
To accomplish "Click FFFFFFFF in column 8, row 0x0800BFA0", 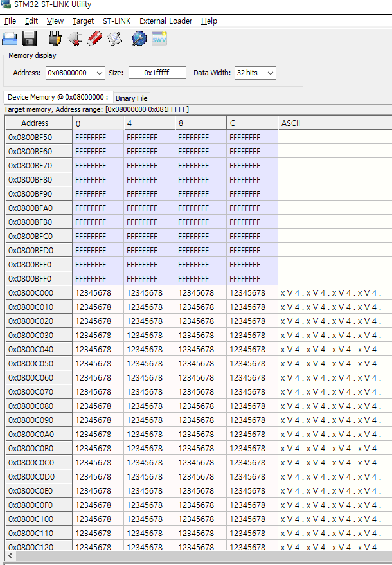I will (193, 208).
